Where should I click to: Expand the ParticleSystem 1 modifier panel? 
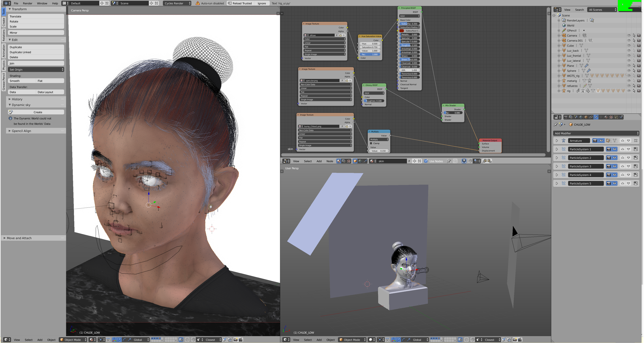pyautogui.click(x=557, y=149)
